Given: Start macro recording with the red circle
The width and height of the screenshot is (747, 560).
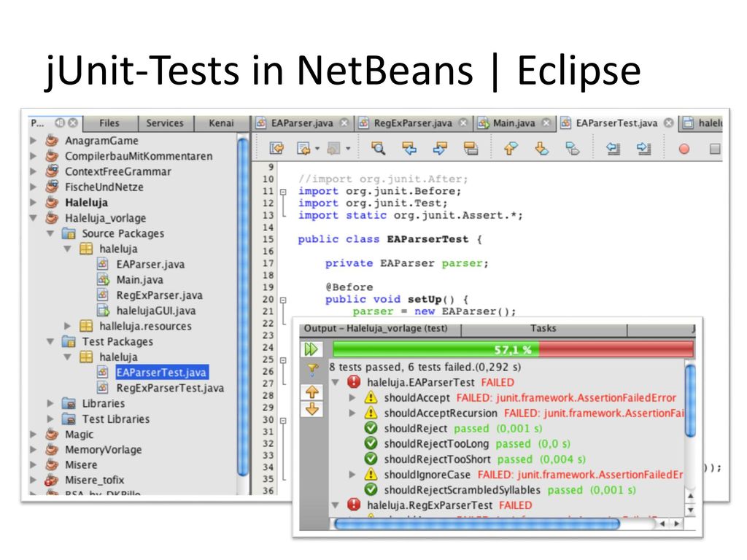Looking at the screenshot, I should click(x=684, y=149).
